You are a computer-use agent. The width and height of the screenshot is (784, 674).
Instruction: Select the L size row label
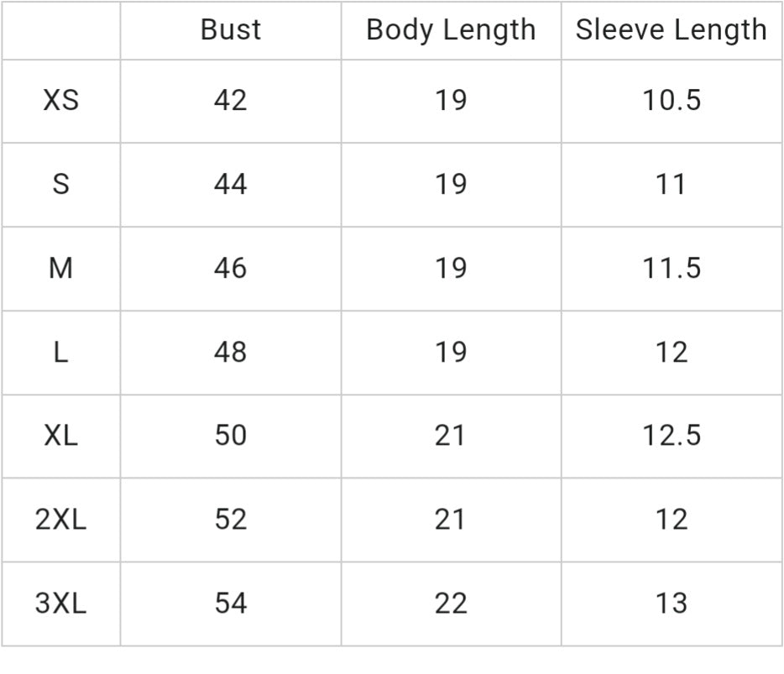click(60, 353)
